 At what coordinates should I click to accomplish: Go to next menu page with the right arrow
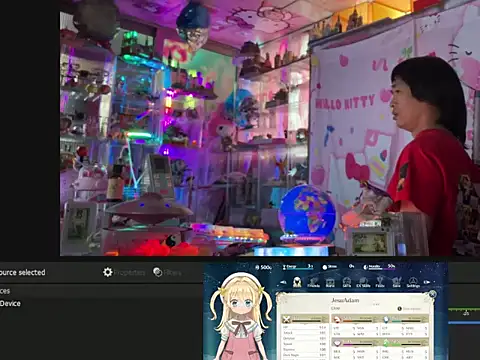coord(427,282)
